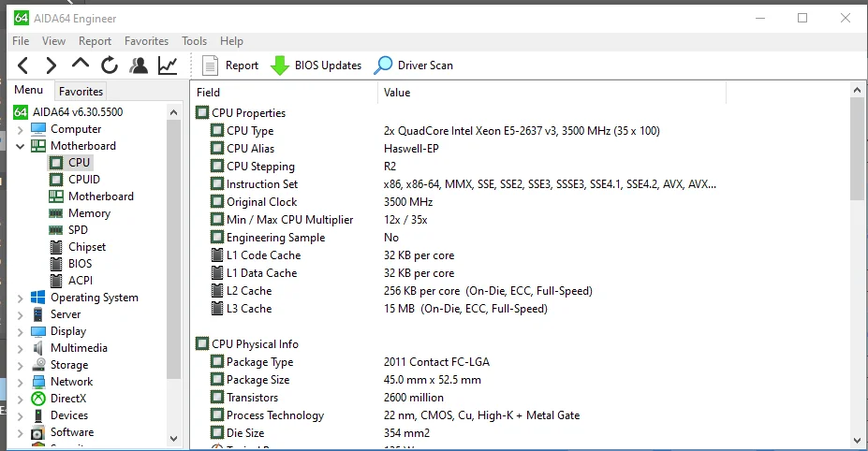Expand the Multimedia tree node

(21, 349)
